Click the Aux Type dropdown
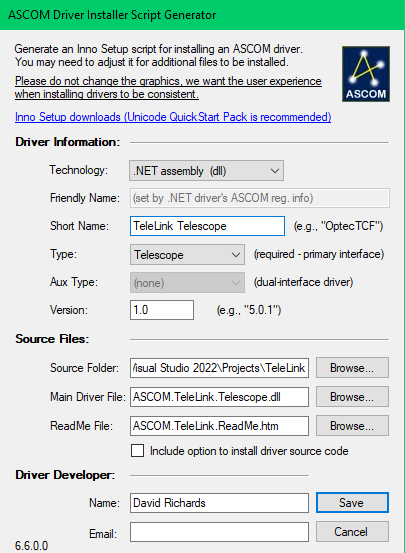405x553 pixels. click(x=187, y=282)
